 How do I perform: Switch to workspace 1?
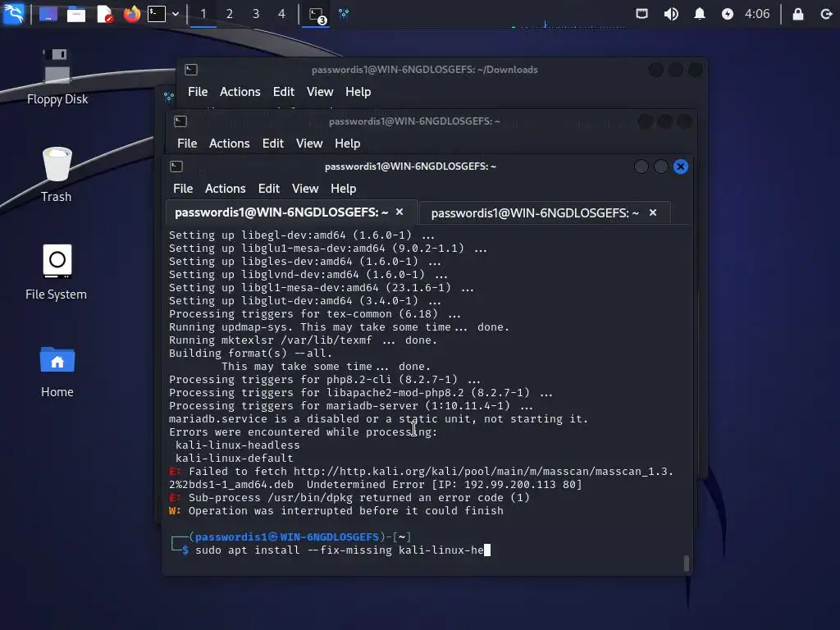[x=203, y=14]
